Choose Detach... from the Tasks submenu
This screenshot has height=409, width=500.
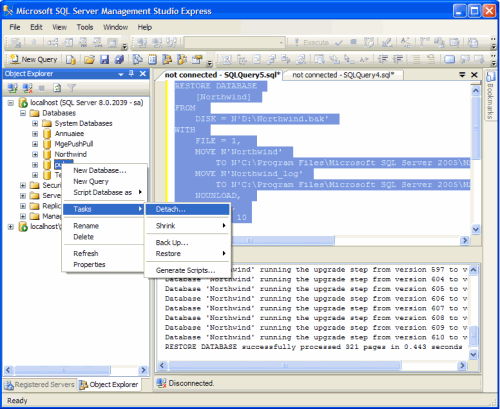(x=187, y=209)
